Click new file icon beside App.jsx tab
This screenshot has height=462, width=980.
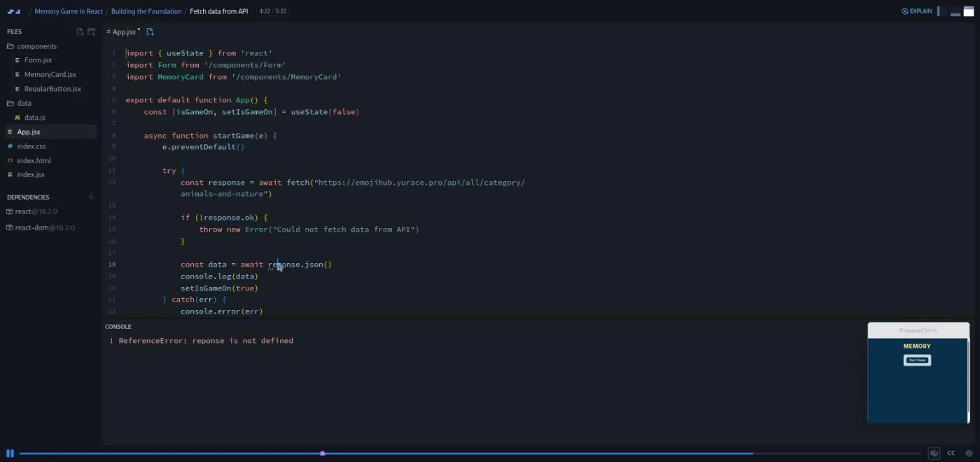coord(150,31)
